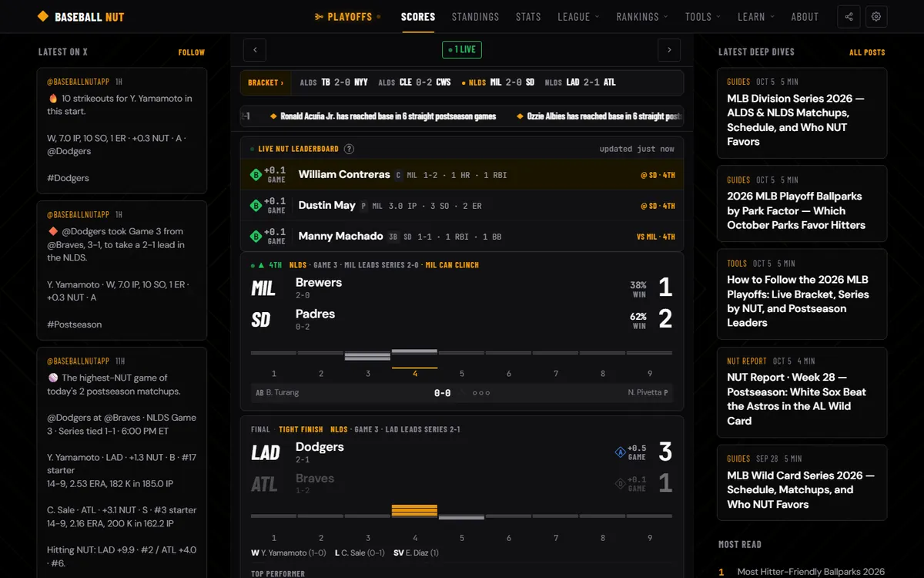Image resolution: width=924 pixels, height=578 pixels.
Task: Open Manny Machado leaderboard row
Action: [x=462, y=237]
